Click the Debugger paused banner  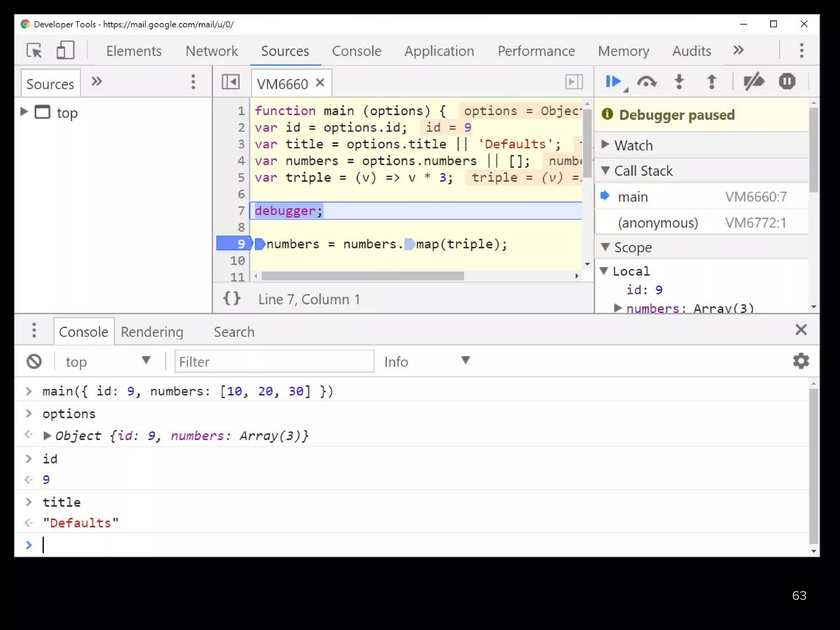point(701,115)
